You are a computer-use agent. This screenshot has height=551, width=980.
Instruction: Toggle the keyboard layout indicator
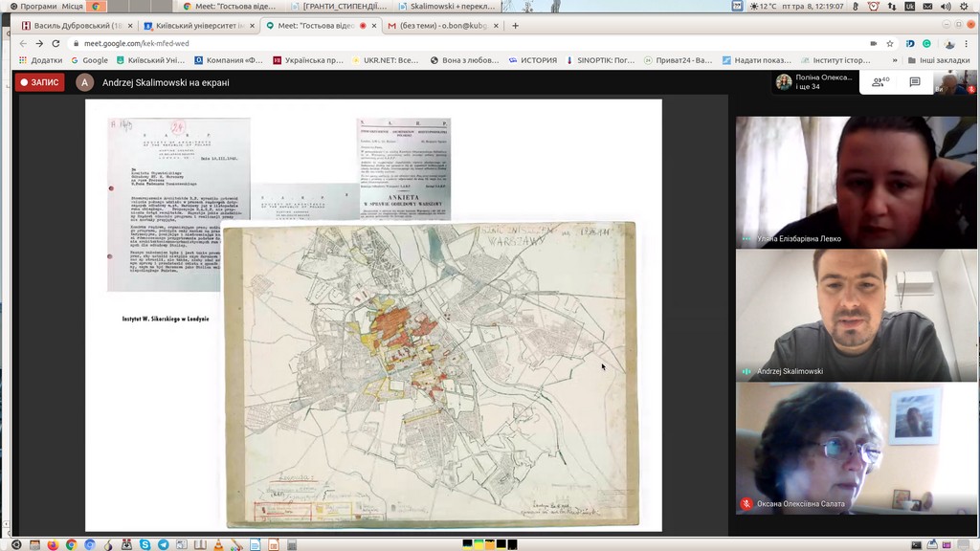[x=909, y=7]
